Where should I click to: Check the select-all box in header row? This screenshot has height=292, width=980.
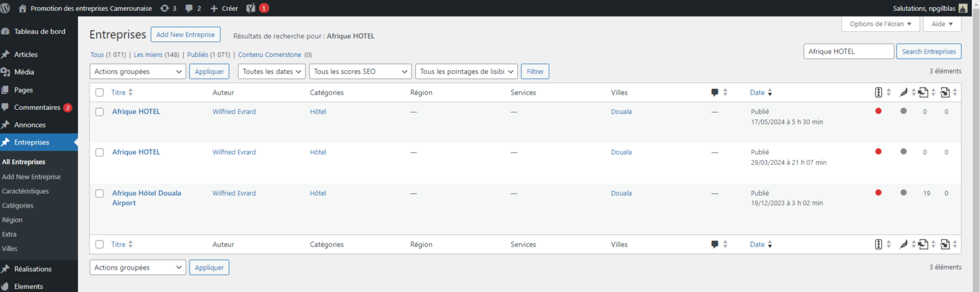tap(100, 93)
